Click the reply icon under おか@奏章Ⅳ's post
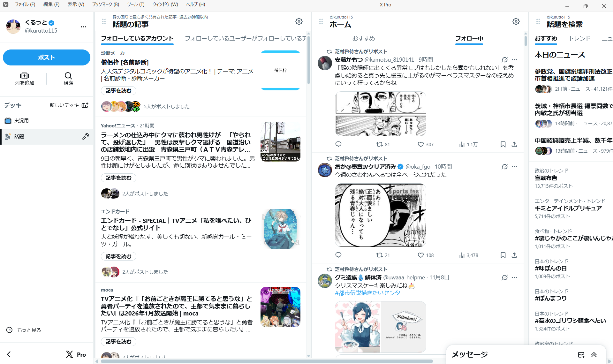 [x=338, y=255]
